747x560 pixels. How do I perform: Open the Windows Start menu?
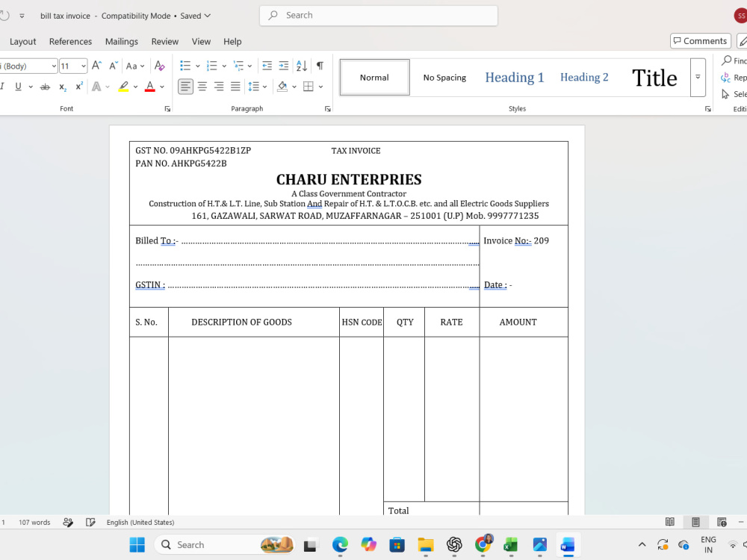click(x=137, y=545)
